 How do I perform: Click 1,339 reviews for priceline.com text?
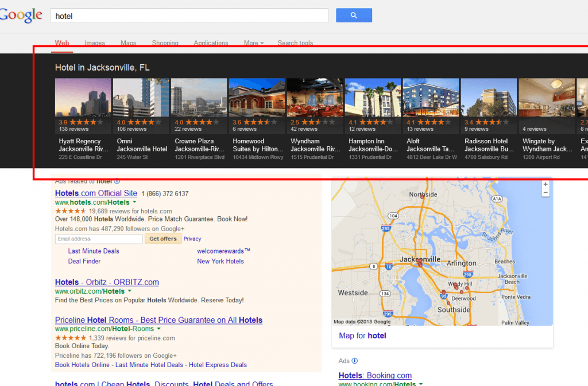point(131,338)
